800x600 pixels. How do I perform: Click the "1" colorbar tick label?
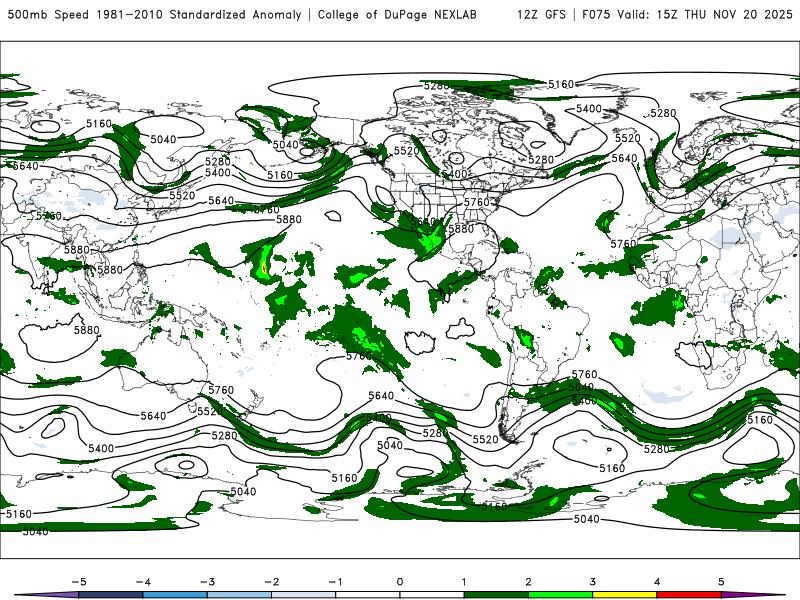pyautogui.click(x=464, y=582)
